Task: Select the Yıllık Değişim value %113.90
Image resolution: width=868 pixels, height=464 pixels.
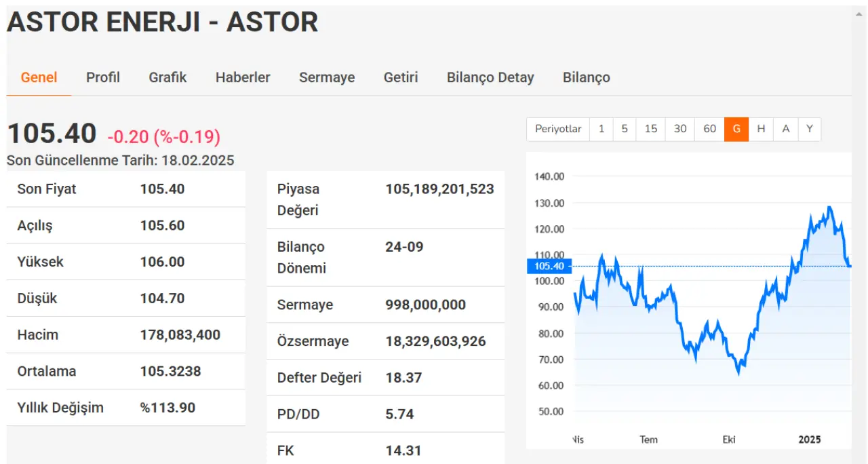Action: tap(168, 408)
